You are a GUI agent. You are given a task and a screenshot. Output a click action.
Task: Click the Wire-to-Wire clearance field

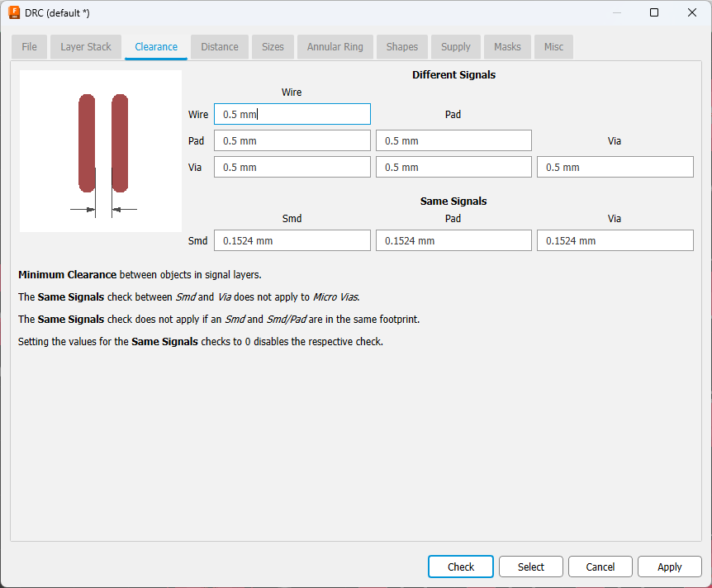[x=292, y=114]
